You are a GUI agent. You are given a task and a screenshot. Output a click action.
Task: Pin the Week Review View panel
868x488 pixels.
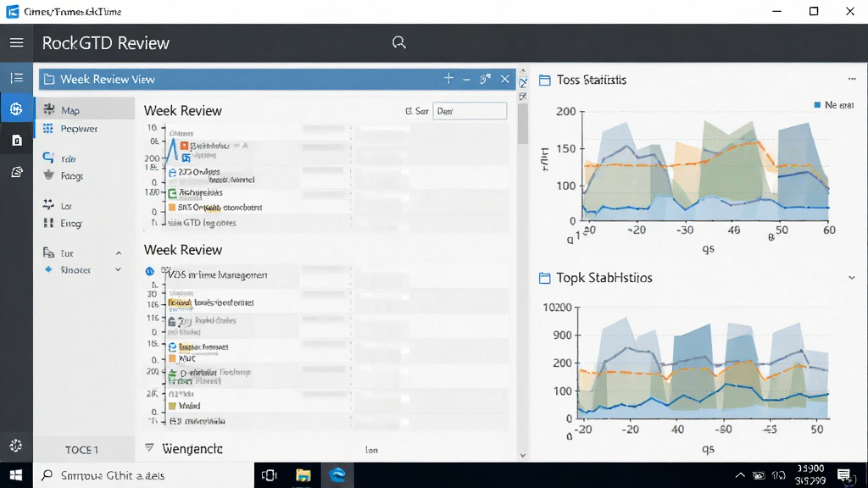(486, 79)
